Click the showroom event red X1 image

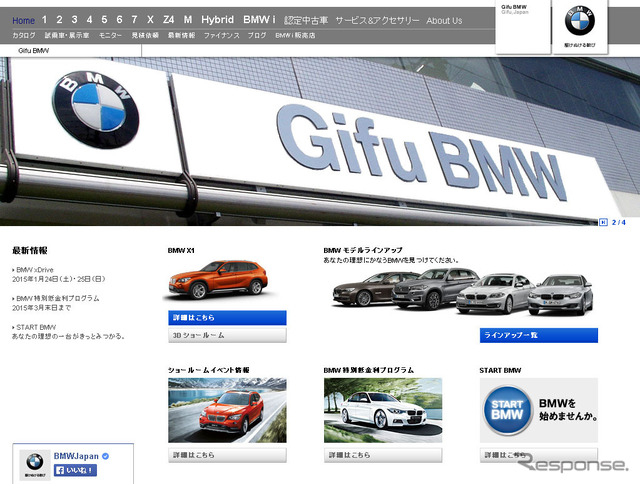[227, 410]
